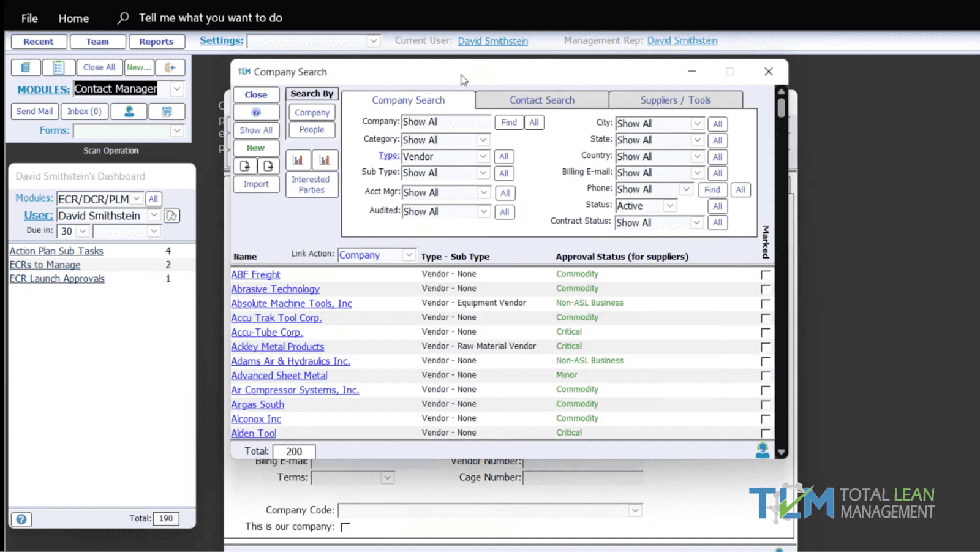Click into the Company search input field
980x552 pixels.
(446, 122)
